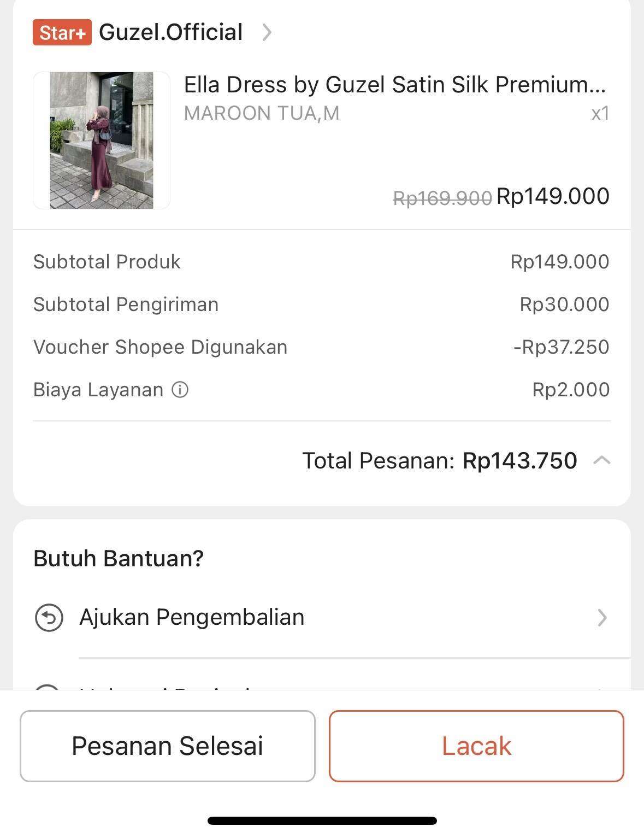
Task: Tap the Voucher Shopee Digunakan row
Action: [322, 347]
